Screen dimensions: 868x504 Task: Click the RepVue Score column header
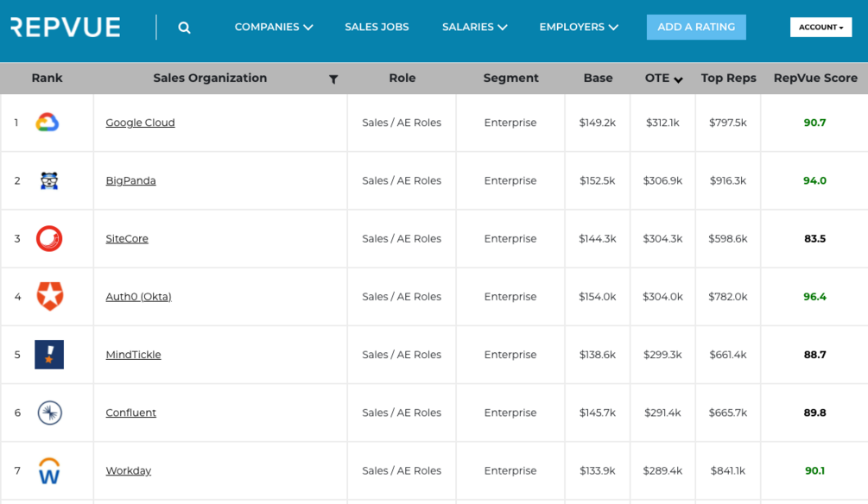click(815, 78)
